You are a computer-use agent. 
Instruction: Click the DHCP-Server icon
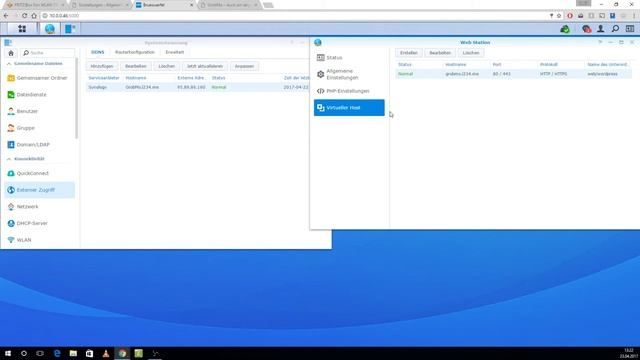tap(11, 223)
